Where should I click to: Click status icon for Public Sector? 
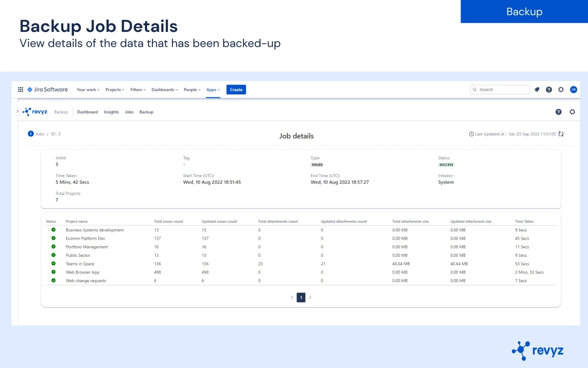(53, 255)
